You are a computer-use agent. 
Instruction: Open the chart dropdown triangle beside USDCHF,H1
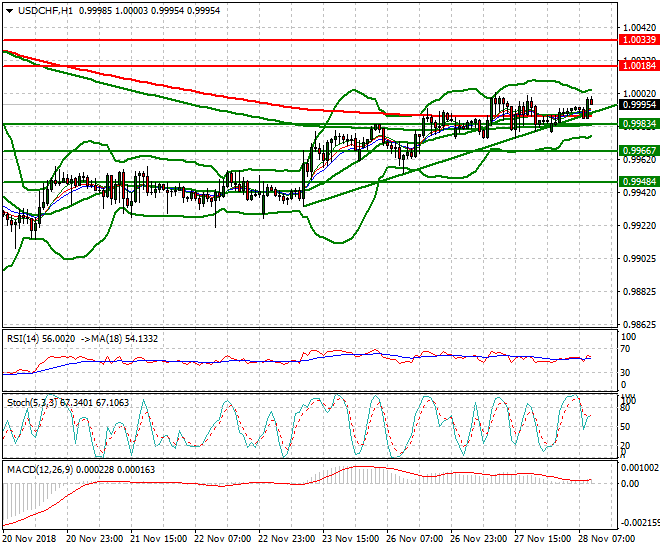[x=10, y=11]
